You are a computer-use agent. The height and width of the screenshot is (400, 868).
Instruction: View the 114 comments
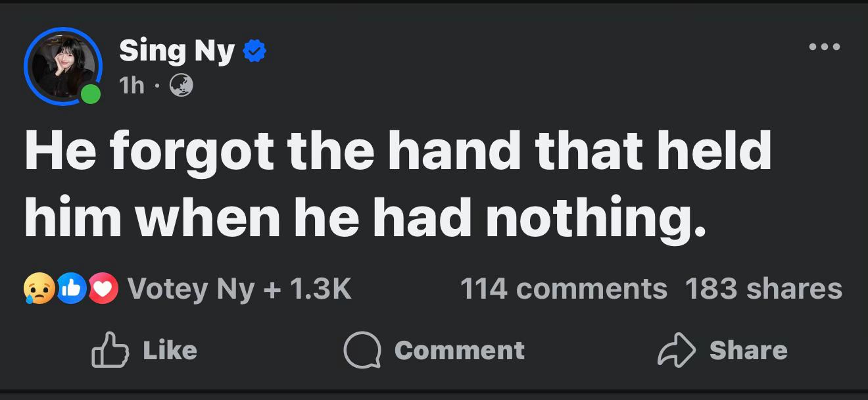pyautogui.click(x=564, y=289)
